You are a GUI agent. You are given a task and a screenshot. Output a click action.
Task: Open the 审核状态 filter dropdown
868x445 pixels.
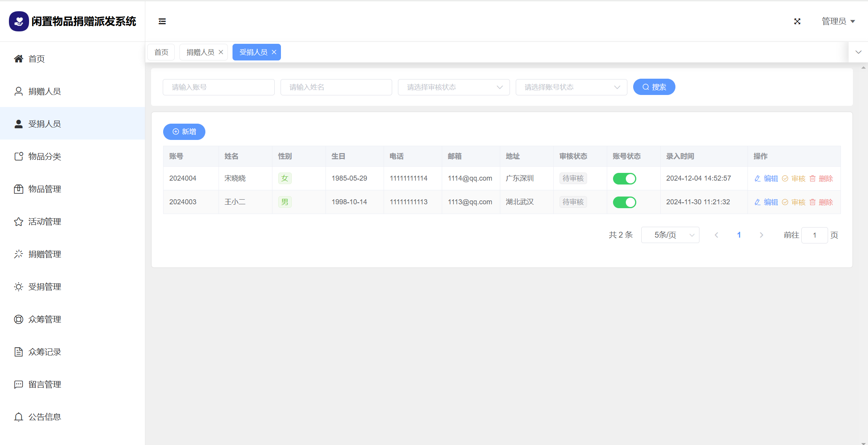pos(453,87)
